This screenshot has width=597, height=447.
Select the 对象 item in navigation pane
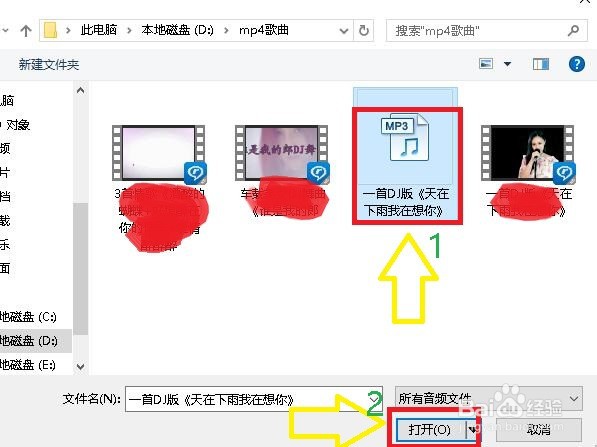(18, 125)
